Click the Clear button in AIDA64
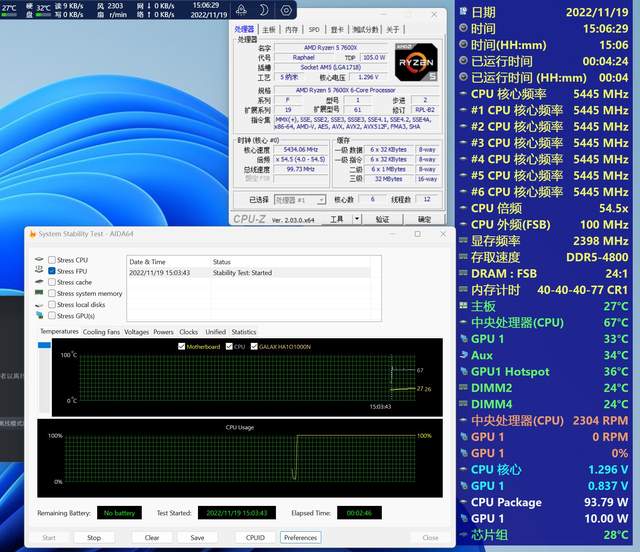Screen dimensions: 640x552 point(152,538)
